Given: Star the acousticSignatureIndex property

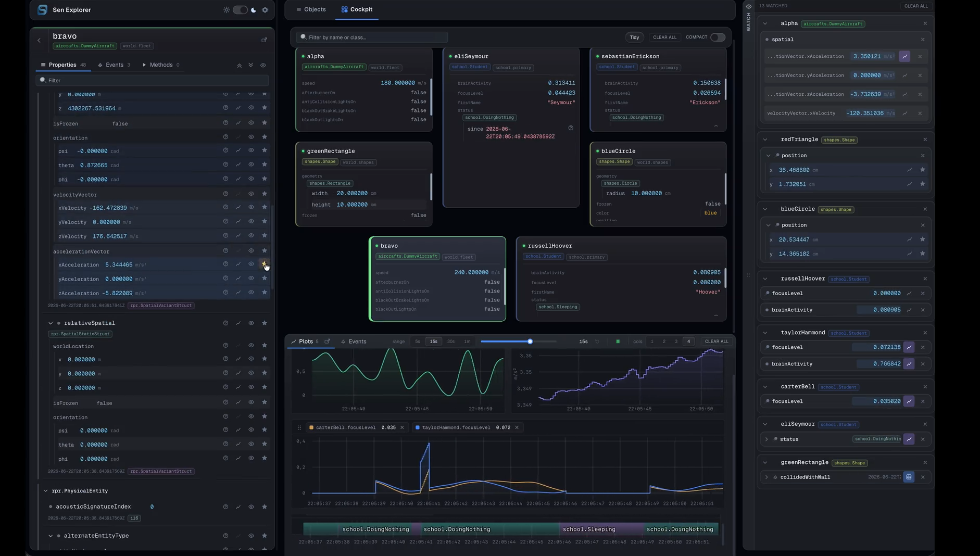Looking at the screenshot, I should click(265, 507).
